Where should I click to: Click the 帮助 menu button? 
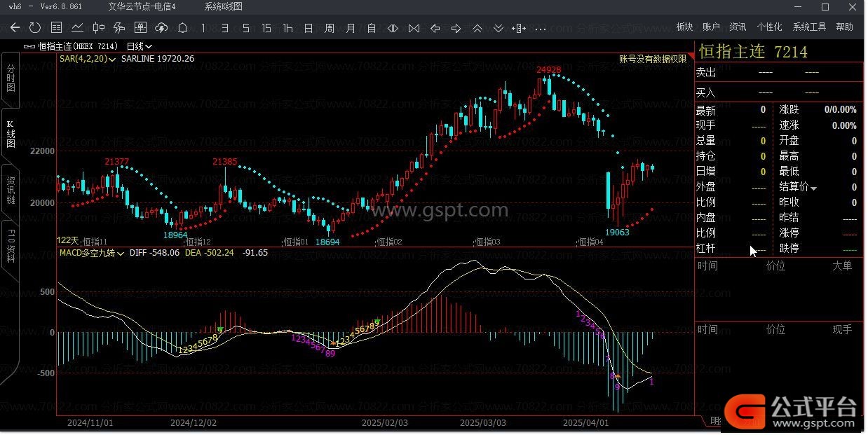tap(844, 27)
